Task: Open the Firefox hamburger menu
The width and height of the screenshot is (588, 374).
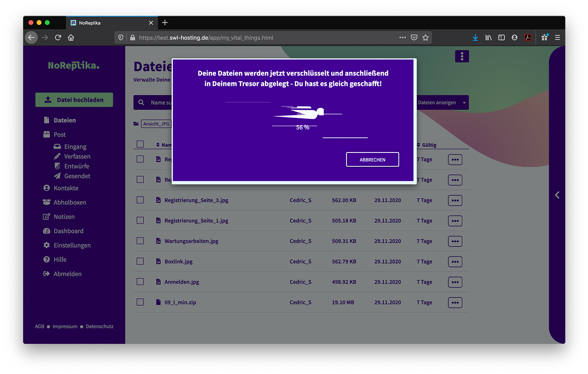Action: (557, 38)
